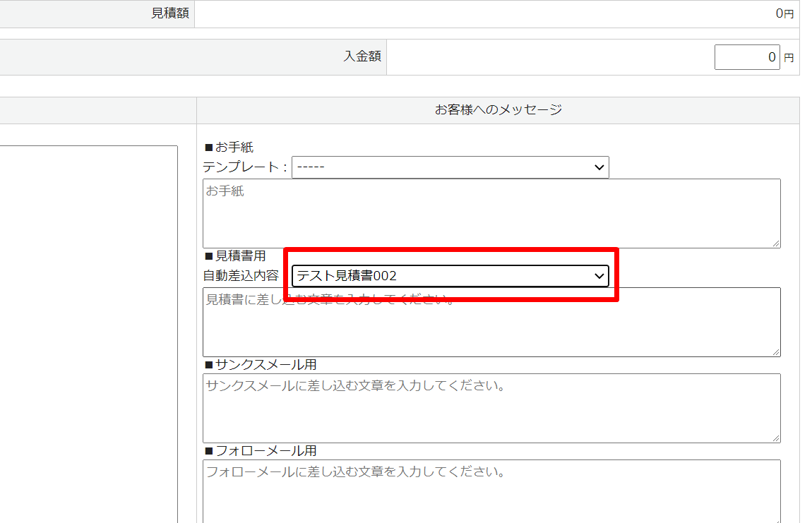
Task: Click the 0円 estimate amount value
Action: point(784,14)
